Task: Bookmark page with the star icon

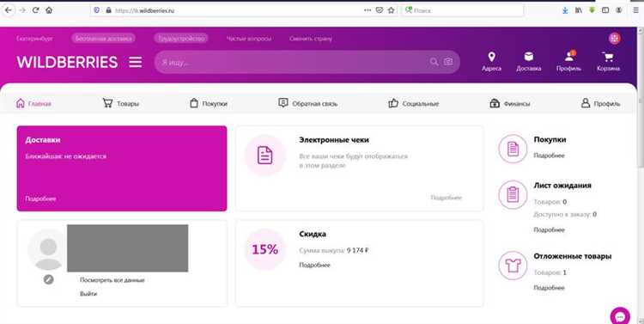Action: coord(391,10)
